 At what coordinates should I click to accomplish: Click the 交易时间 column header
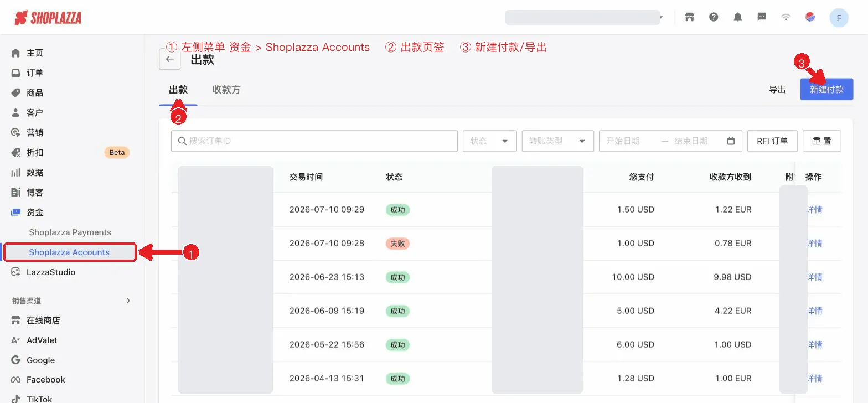click(306, 177)
